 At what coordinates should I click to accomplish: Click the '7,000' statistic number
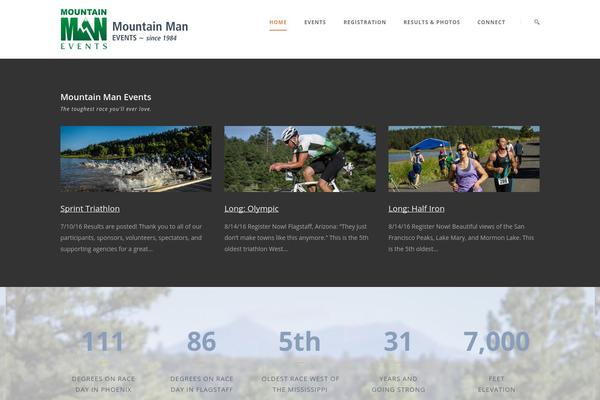(x=496, y=341)
